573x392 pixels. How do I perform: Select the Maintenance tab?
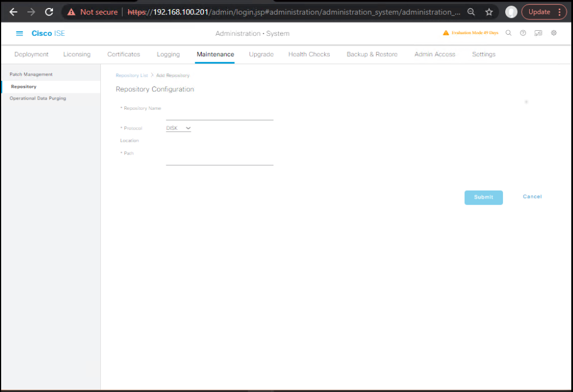pyautogui.click(x=215, y=55)
